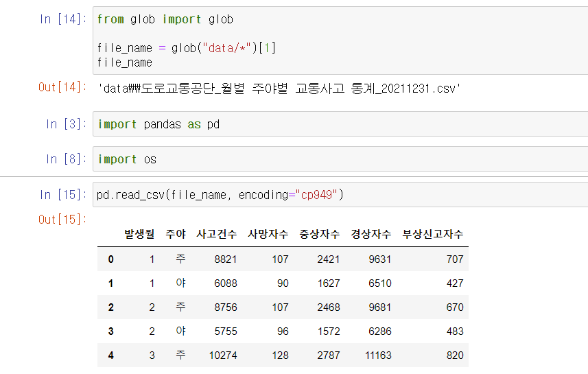Select the 'import os' code cell

340,159
